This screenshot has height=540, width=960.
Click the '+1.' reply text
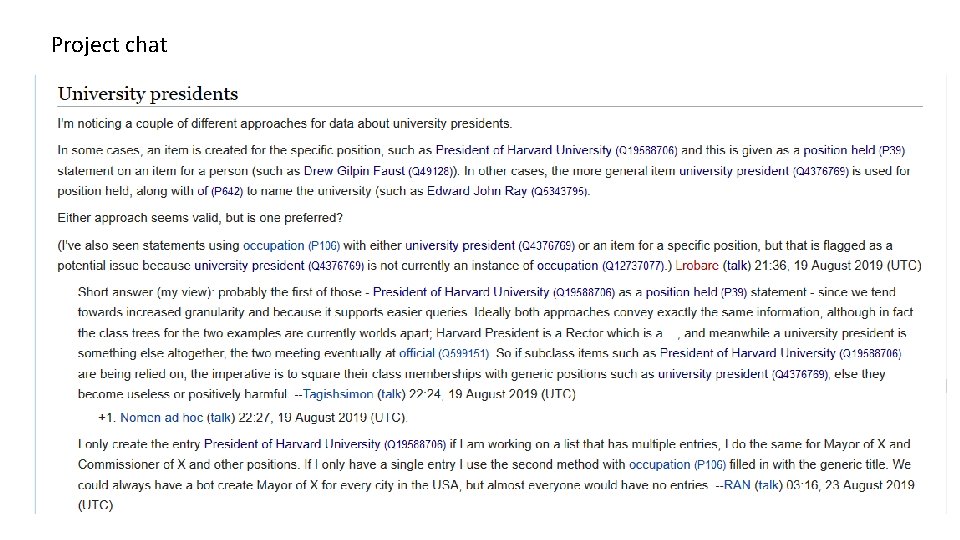[107, 418]
